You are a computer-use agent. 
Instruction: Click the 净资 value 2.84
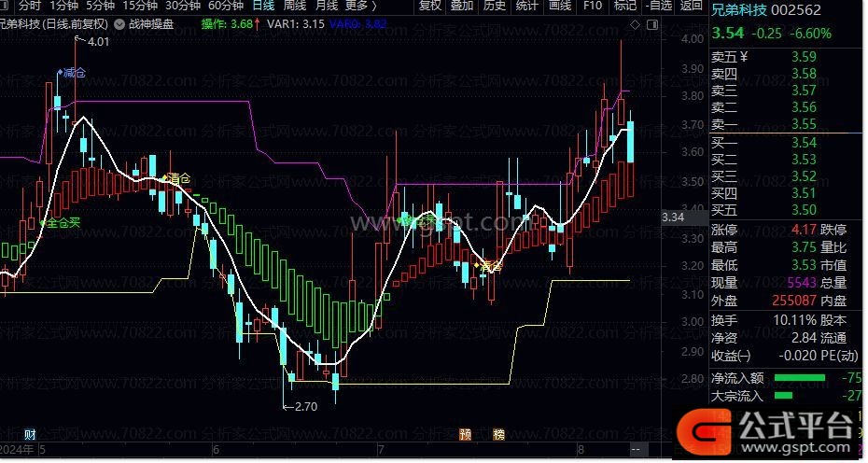click(x=804, y=338)
